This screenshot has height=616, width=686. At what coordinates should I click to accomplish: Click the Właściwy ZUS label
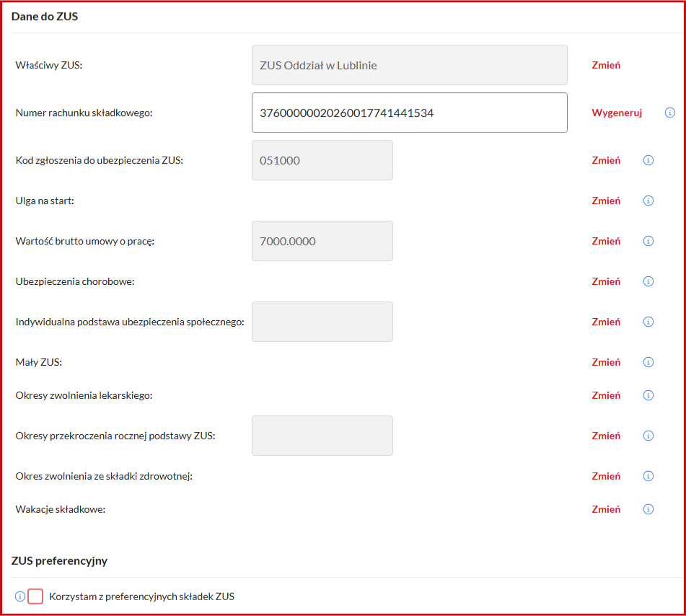pyautogui.click(x=49, y=65)
